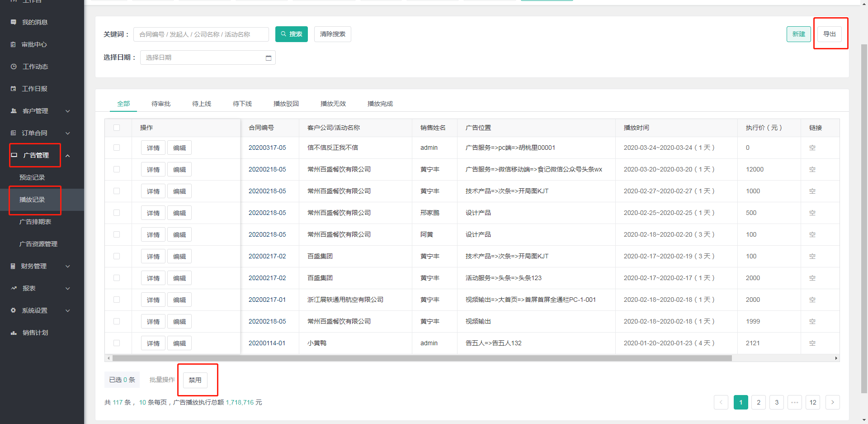Click 编辑 for the 信不信反正我不信 row
The height and width of the screenshot is (424, 868).
[x=179, y=148]
